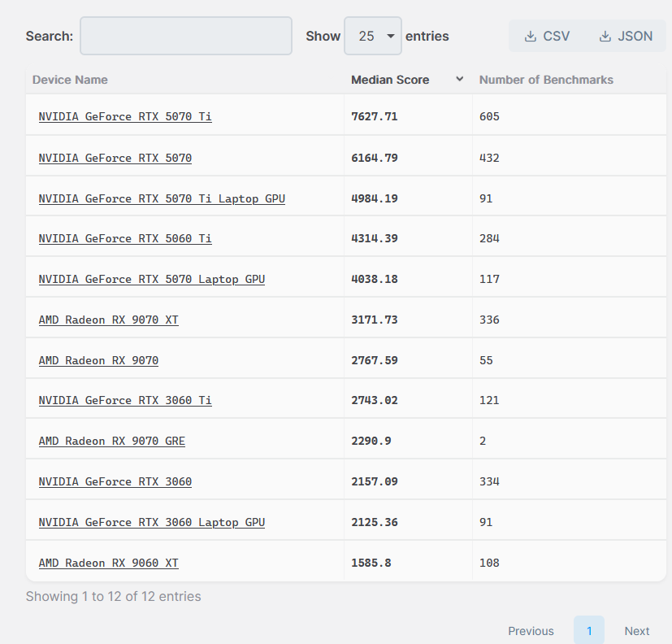
Task: Click the Showing 1 to 12 of 12 entries text
Action: (x=113, y=596)
